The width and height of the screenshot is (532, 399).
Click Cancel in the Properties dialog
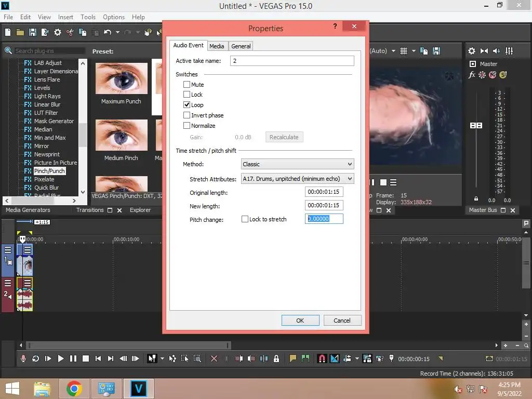[x=342, y=320]
